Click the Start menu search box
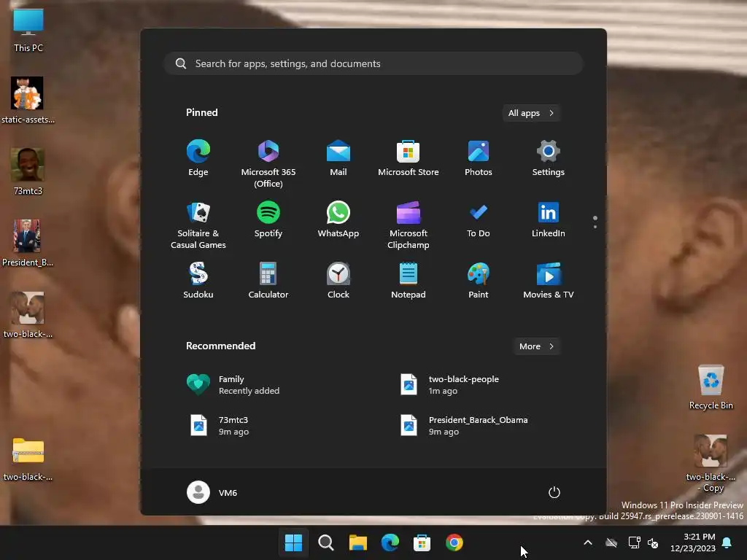This screenshot has height=560, width=747. pyautogui.click(x=373, y=64)
